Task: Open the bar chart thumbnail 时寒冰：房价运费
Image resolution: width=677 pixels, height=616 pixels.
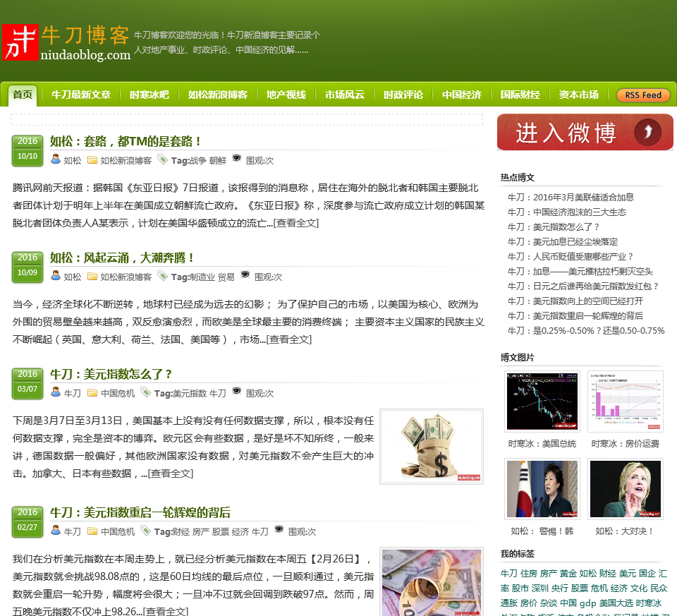Action: click(626, 401)
